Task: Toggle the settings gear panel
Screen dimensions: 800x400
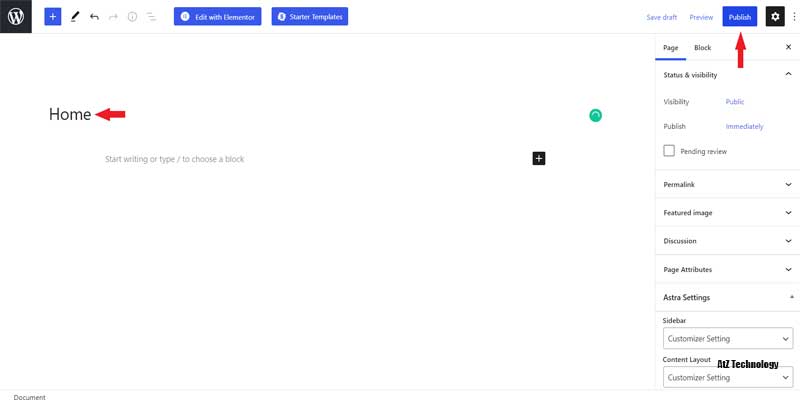Action: coord(775,17)
